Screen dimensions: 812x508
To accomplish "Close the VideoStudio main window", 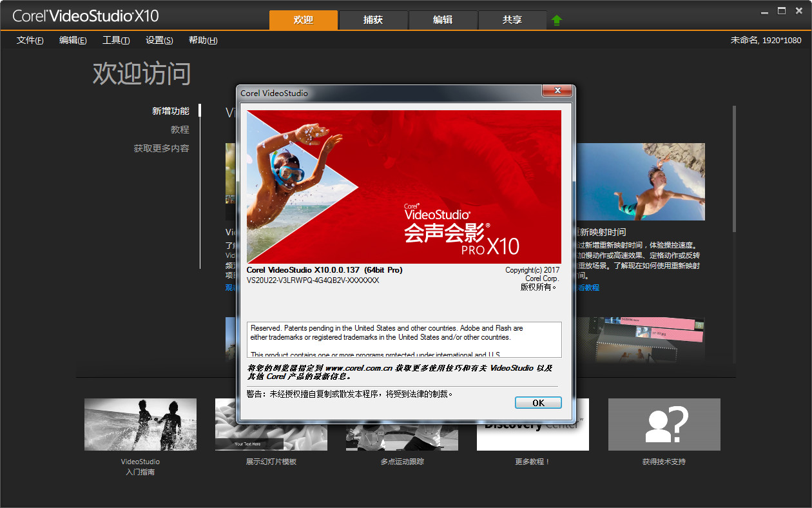I will (800, 11).
